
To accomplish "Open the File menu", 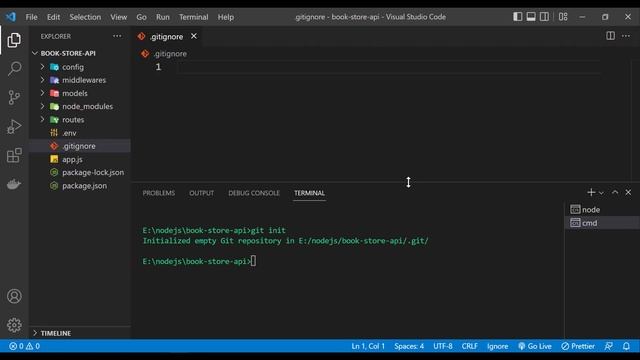I will (31, 17).
